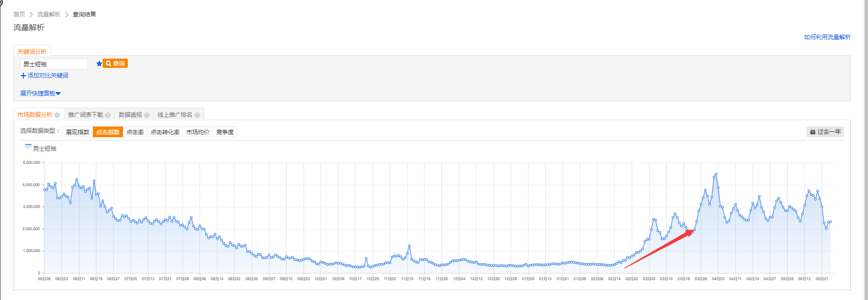The image size is (868, 300).
Task: Select 点击转化率 data type
Action: tap(165, 132)
